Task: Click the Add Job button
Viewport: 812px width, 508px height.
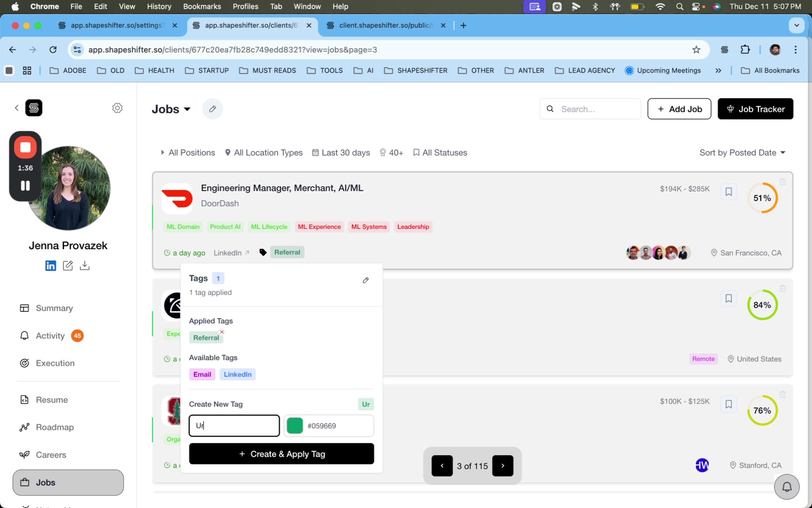Action: pyautogui.click(x=679, y=109)
